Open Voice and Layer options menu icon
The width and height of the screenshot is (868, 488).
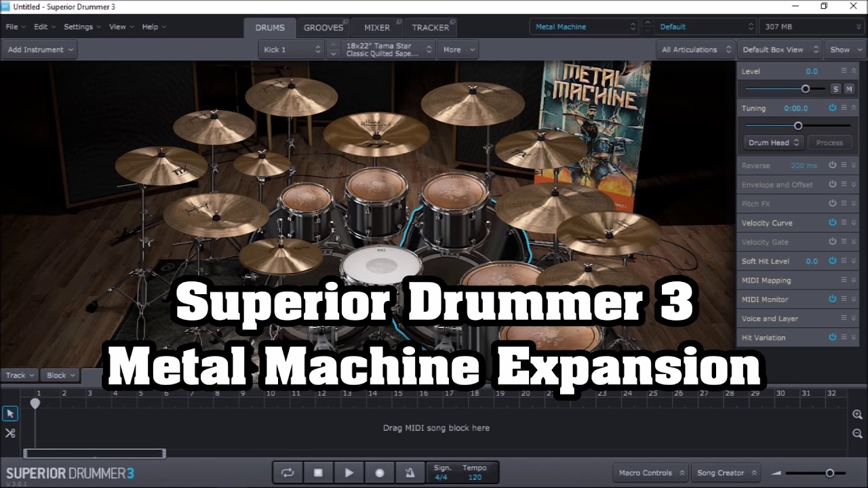(x=844, y=318)
